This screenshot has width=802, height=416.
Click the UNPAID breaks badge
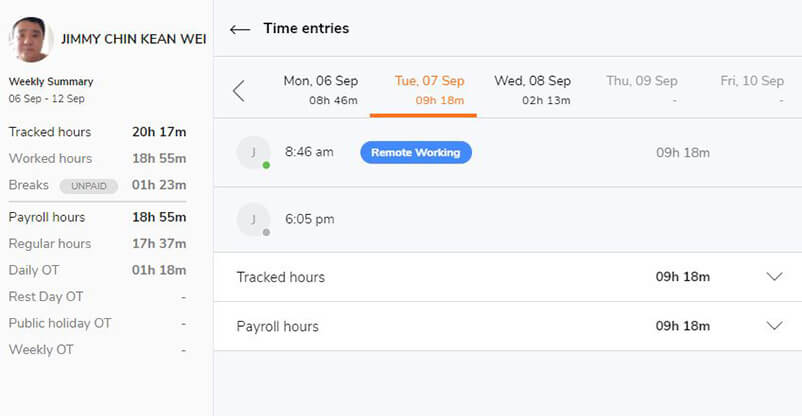point(88,186)
